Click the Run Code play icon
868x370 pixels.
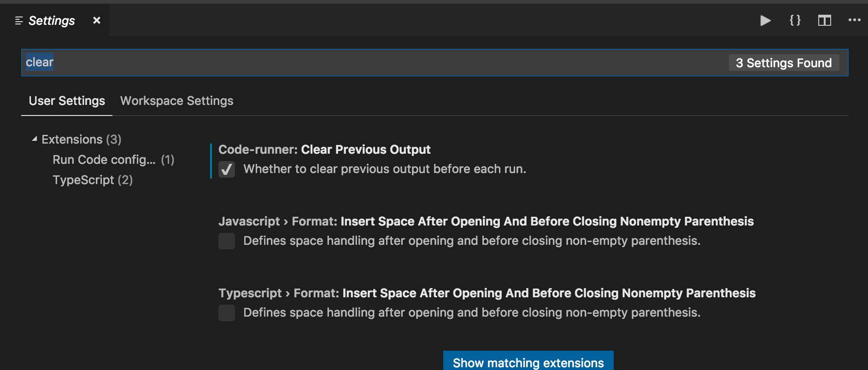pos(765,21)
